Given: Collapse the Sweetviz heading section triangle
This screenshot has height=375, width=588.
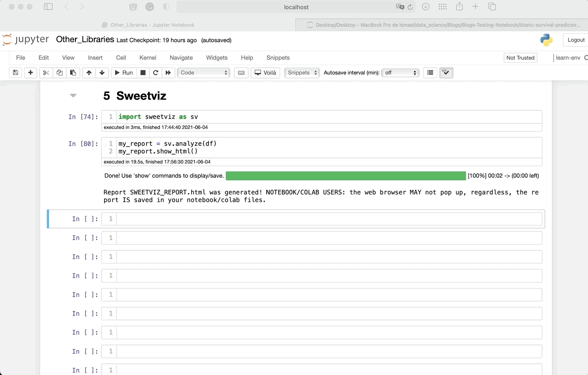Looking at the screenshot, I should [73, 96].
